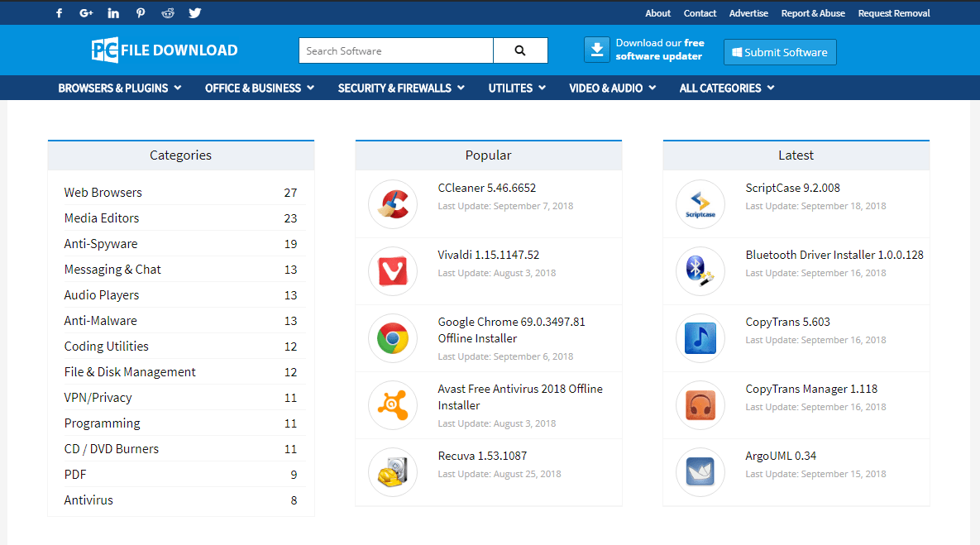This screenshot has height=545, width=980.
Task: Open the Advertise page
Action: click(748, 13)
